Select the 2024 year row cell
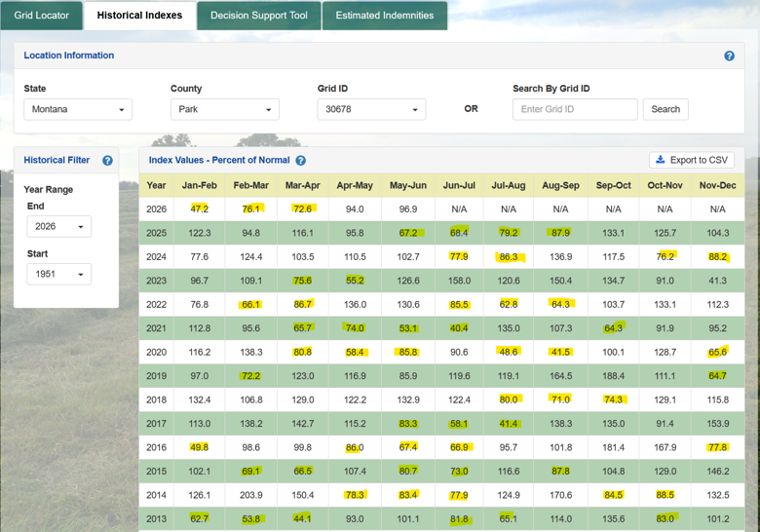 pyautogui.click(x=157, y=257)
